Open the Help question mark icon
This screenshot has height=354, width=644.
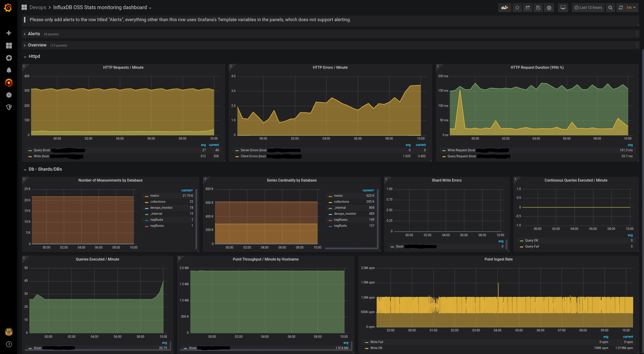pos(9,344)
